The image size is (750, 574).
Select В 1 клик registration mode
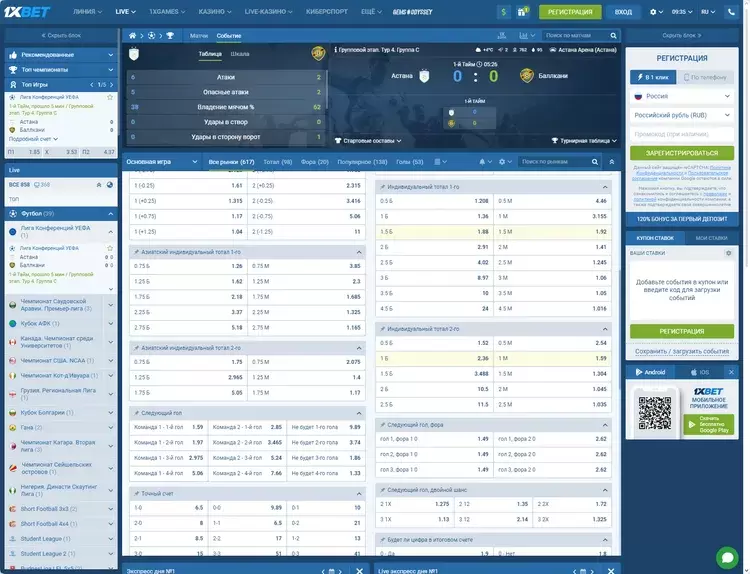coord(653,77)
